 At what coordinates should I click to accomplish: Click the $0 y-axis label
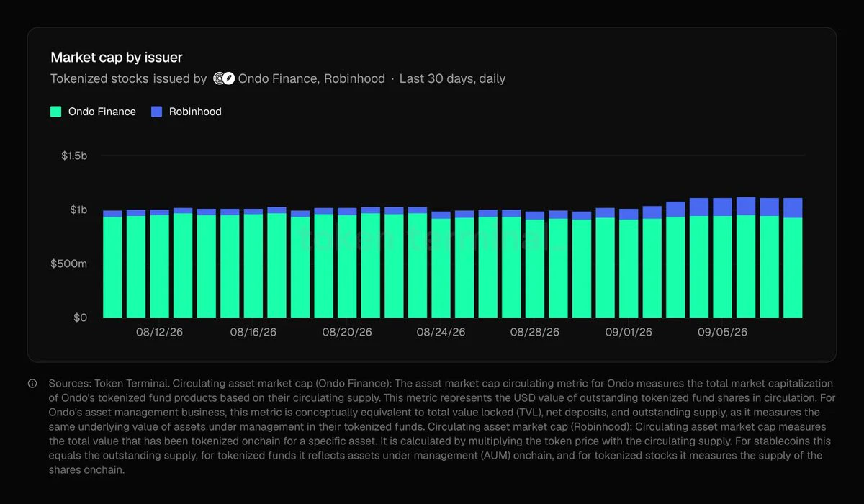tap(81, 318)
